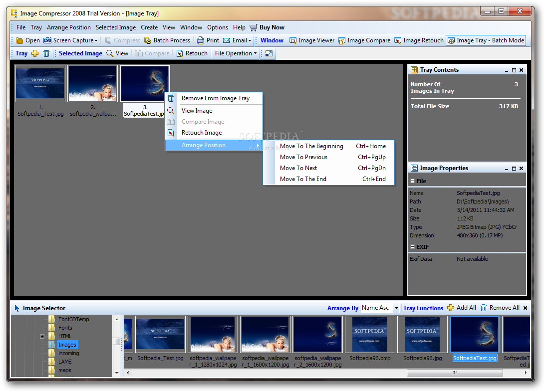Open Image Retouch window
The height and width of the screenshot is (392, 545).
tap(419, 40)
